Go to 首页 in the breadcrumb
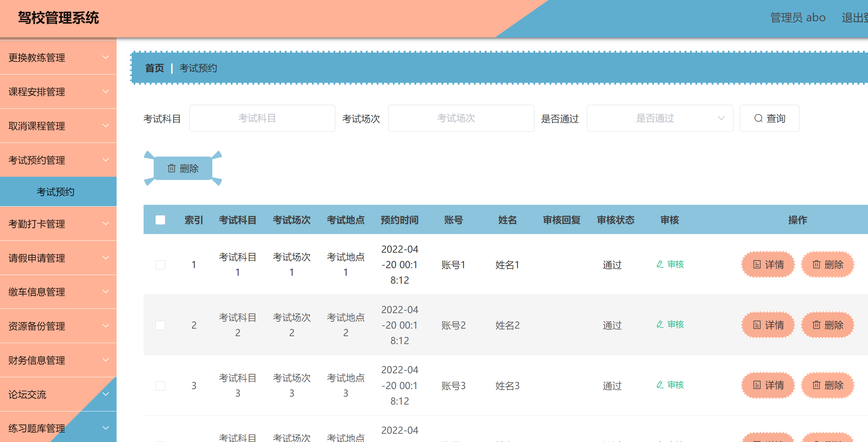The image size is (868, 442). [x=154, y=68]
